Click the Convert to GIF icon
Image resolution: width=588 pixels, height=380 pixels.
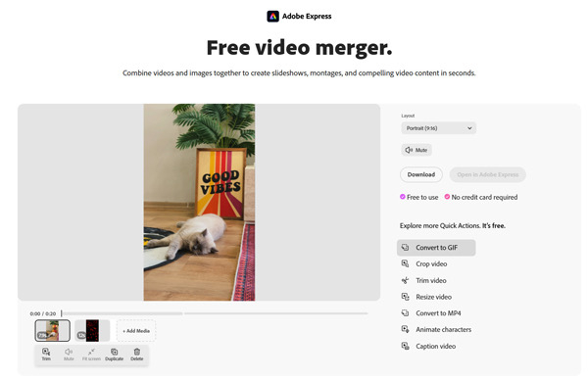405,248
